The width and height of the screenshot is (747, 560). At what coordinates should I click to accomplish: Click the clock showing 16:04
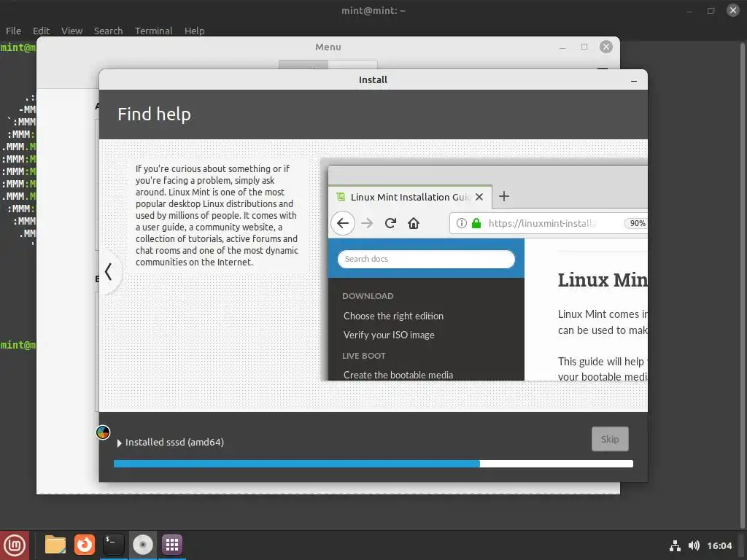[x=719, y=545]
